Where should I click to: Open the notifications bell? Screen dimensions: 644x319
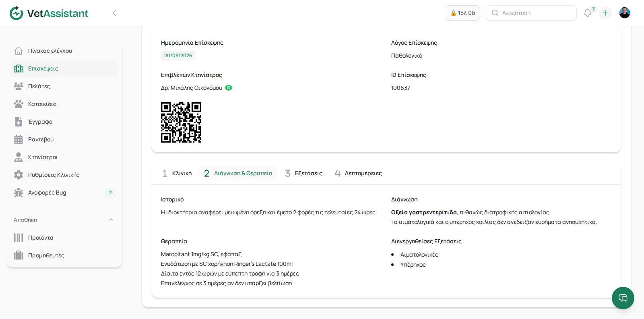[x=588, y=13]
